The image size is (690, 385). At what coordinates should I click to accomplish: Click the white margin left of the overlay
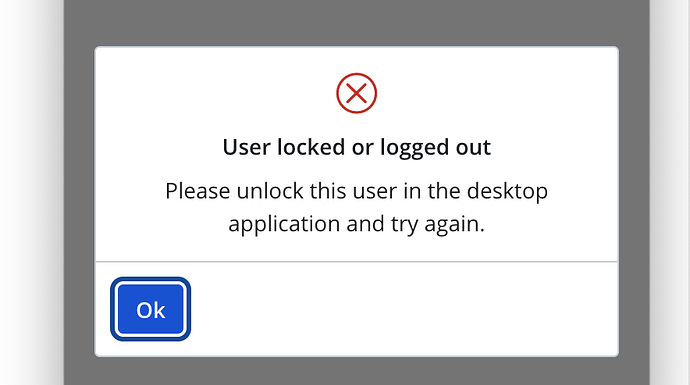point(32,192)
